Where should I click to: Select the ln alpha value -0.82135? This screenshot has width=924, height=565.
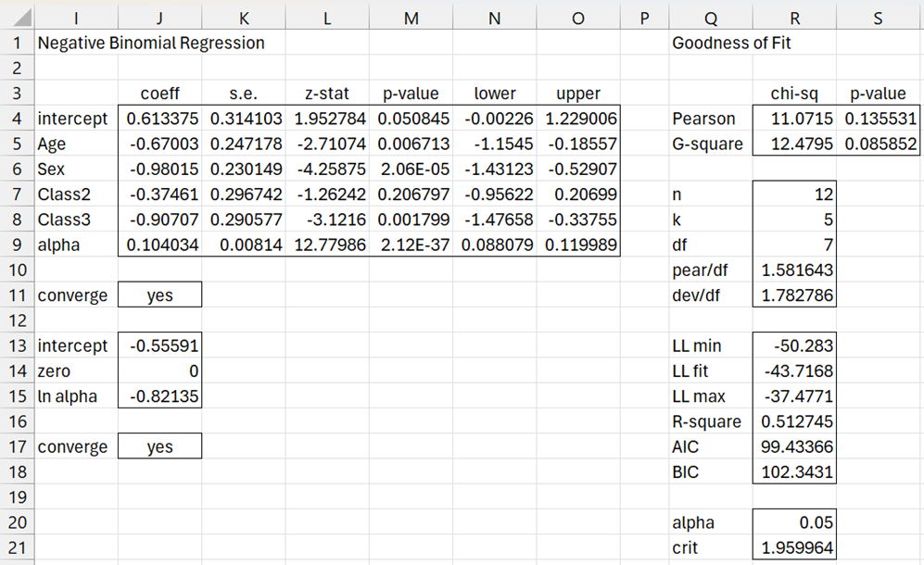[159, 396]
